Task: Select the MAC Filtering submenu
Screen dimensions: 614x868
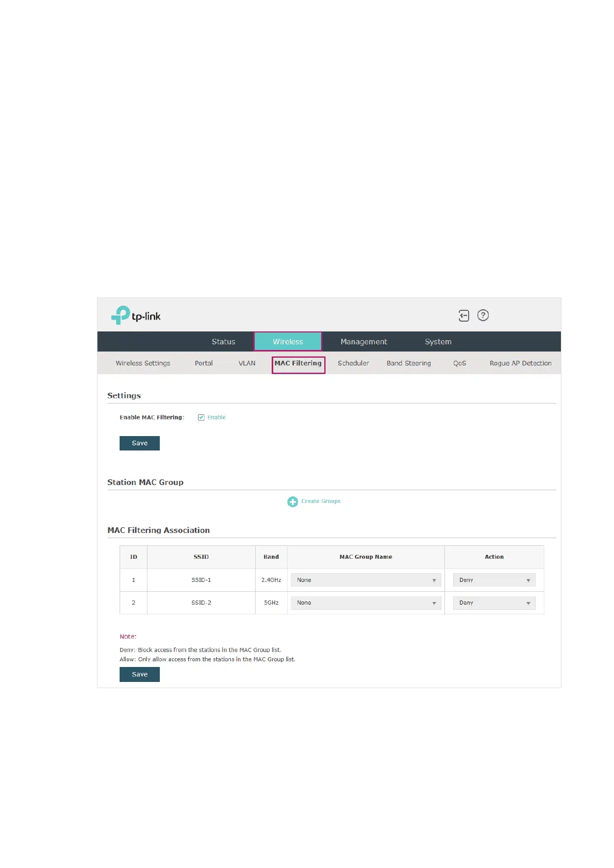Action: pyautogui.click(x=298, y=363)
